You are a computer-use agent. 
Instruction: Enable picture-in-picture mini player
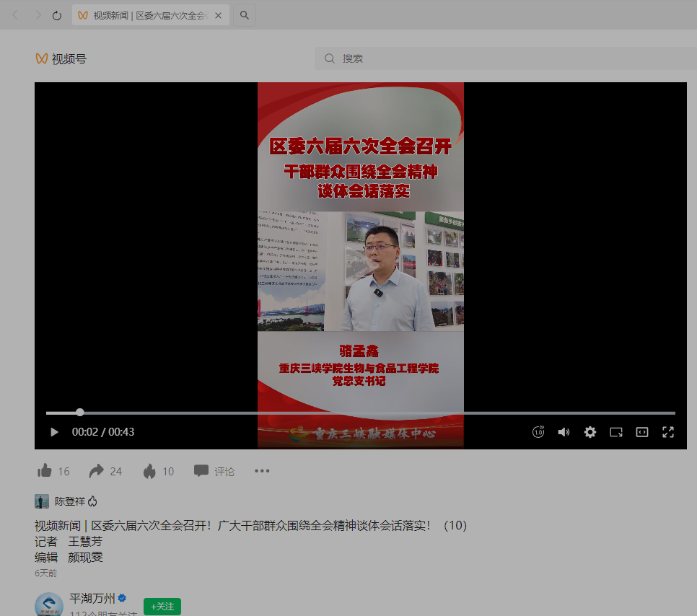point(616,432)
